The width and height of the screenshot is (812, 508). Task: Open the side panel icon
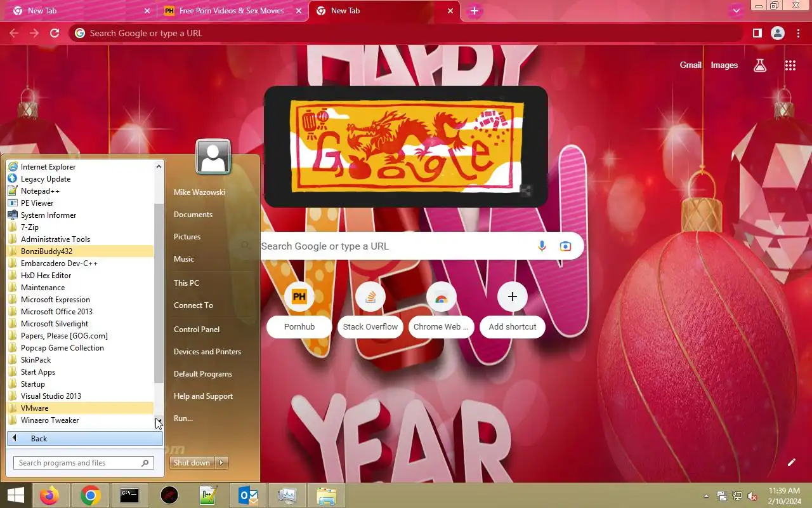[757, 33]
